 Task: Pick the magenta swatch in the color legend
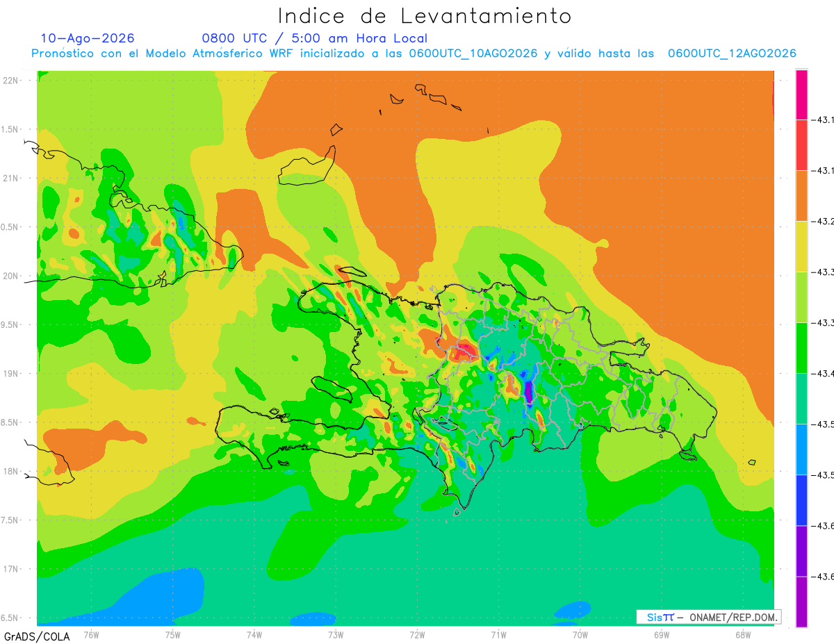pos(801,94)
